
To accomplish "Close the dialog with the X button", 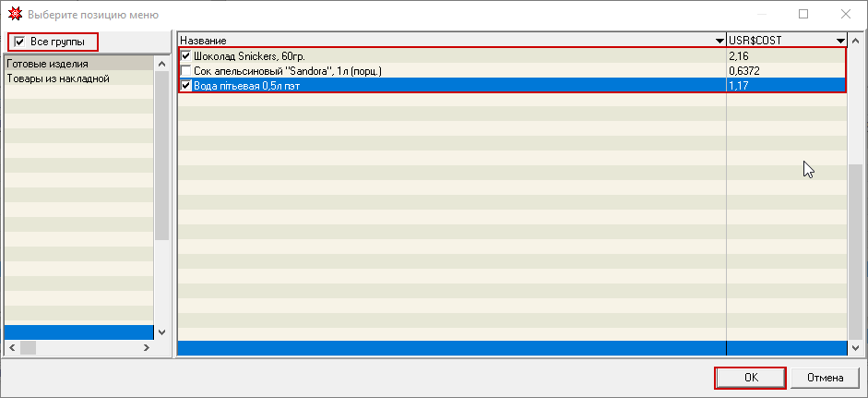I will pyautogui.click(x=846, y=15).
